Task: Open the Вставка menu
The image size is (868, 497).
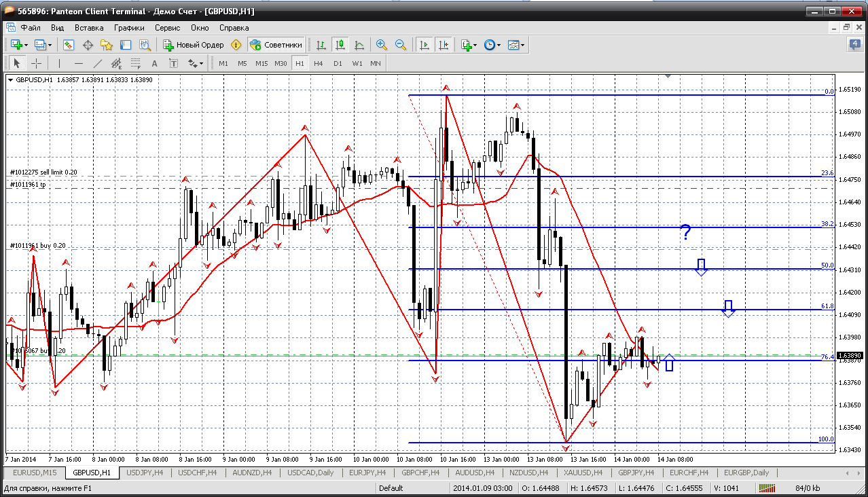Action: [89, 28]
